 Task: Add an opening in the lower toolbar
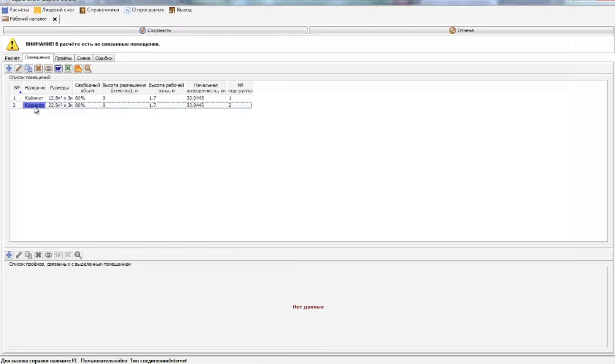(x=9, y=255)
